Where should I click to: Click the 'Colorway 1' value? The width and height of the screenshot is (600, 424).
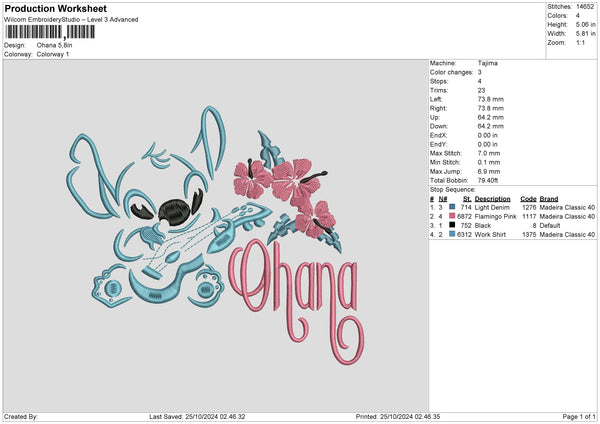point(58,53)
